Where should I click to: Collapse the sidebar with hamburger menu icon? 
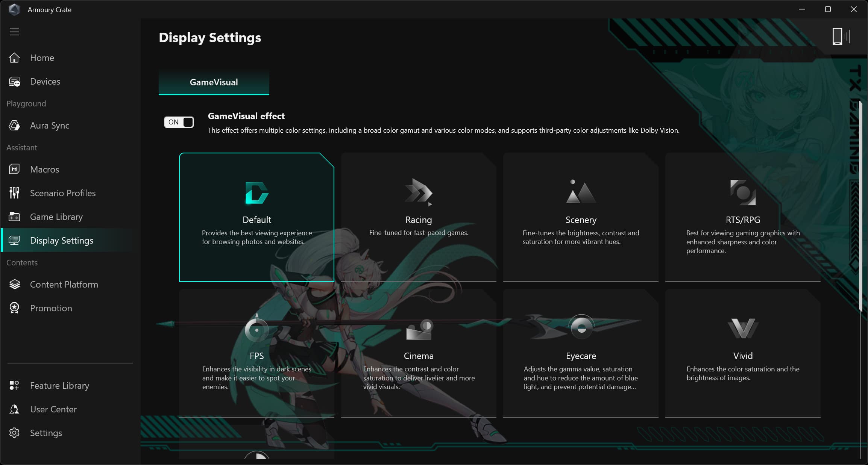(x=14, y=32)
